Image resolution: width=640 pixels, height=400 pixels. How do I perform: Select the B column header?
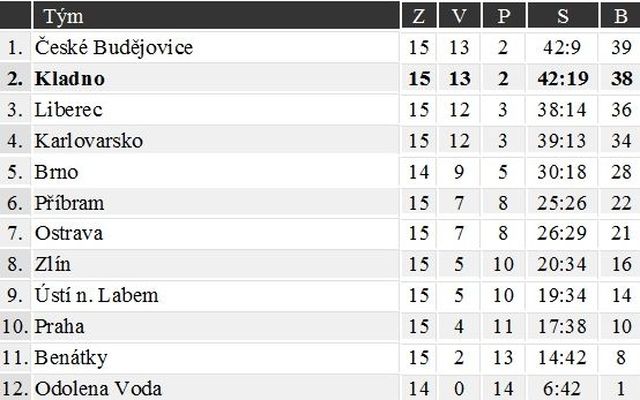620,16
